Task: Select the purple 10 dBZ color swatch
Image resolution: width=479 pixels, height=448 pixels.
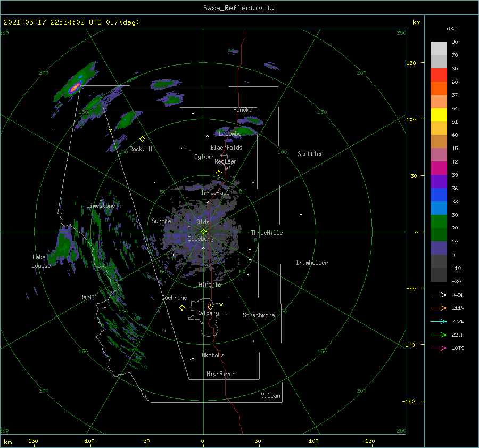Action: point(439,248)
